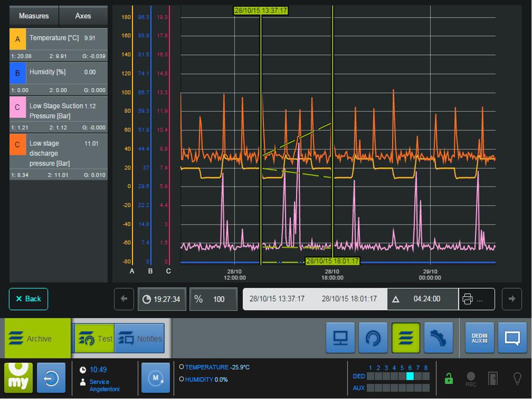The height and width of the screenshot is (399, 532).
Task: Select the HUMIDITY 0.0% radio indicator
Action: click(181, 379)
